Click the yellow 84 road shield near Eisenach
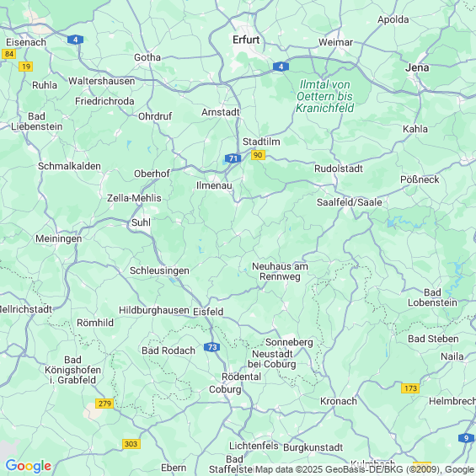 tap(8, 54)
